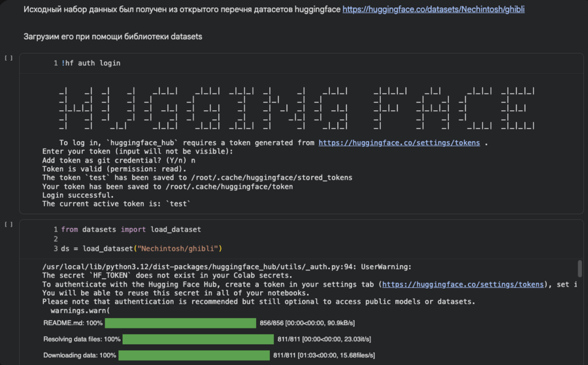The width and height of the screenshot is (588, 365).
Task: Click the Resolving data files progress bar
Action: click(198, 340)
